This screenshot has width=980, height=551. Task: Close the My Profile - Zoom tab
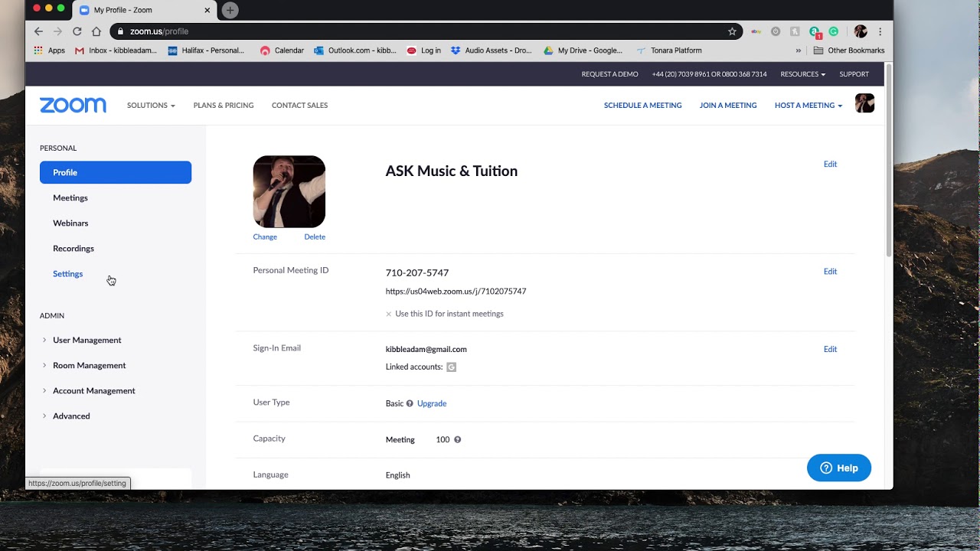point(207,10)
